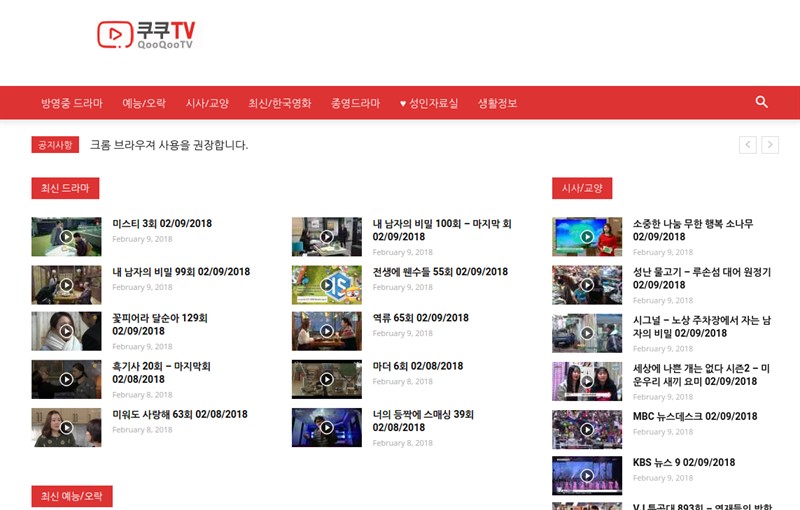Open ♥ 성인자료실 menu
This screenshot has height=510, width=800.
429,103
